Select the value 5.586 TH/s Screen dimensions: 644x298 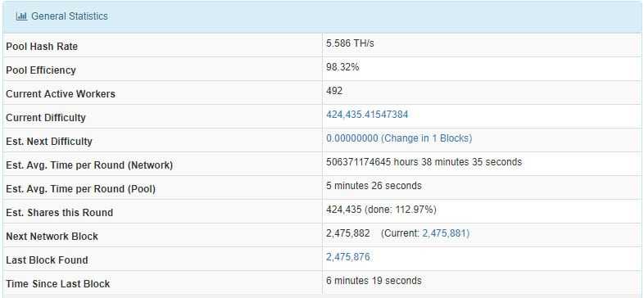[350, 43]
